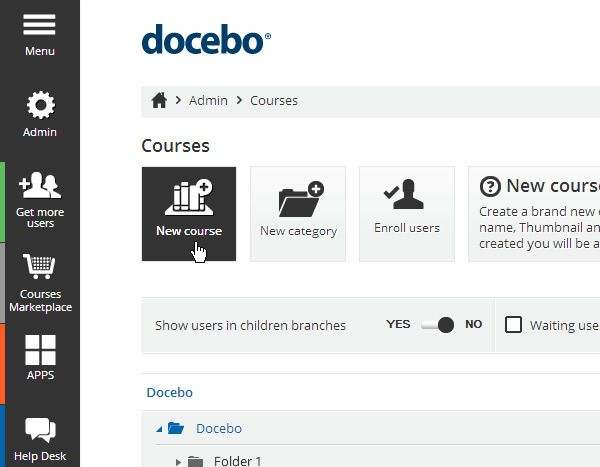
Task: Click the New course tile
Action: [x=189, y=214]
